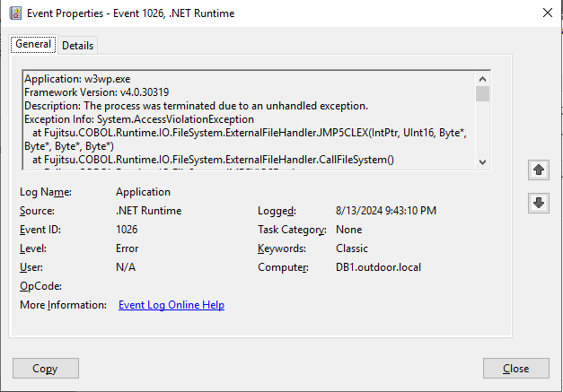The image size is (563, 392).
Task: Click the 'Task Category:' label
Action: [292, 230]
